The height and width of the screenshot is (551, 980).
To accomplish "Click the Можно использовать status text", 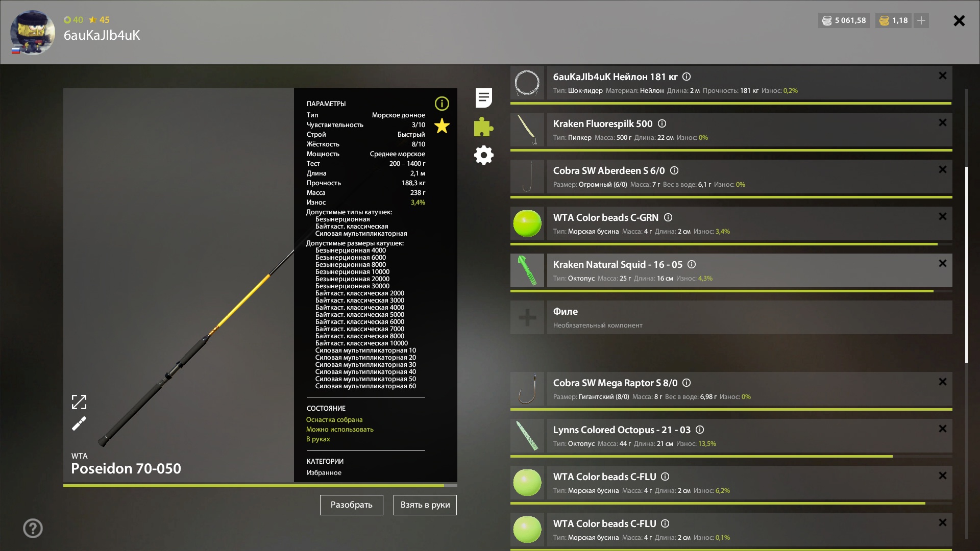I will 340,429.
